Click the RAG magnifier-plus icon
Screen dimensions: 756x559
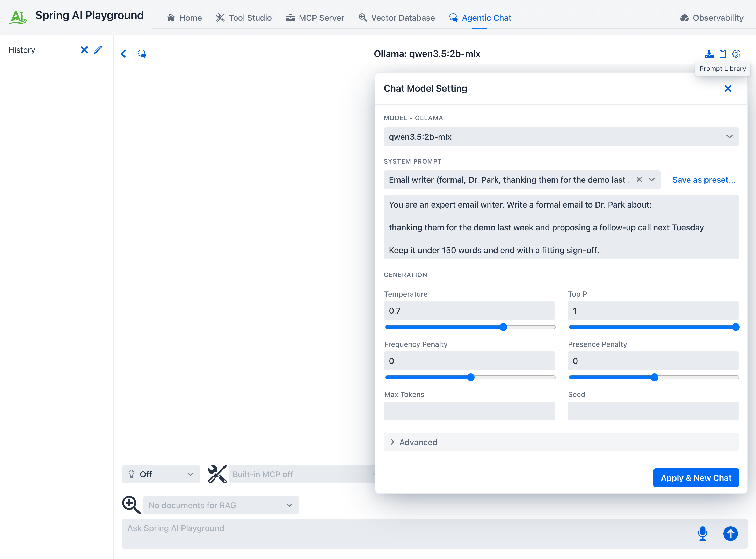[131, 505]
